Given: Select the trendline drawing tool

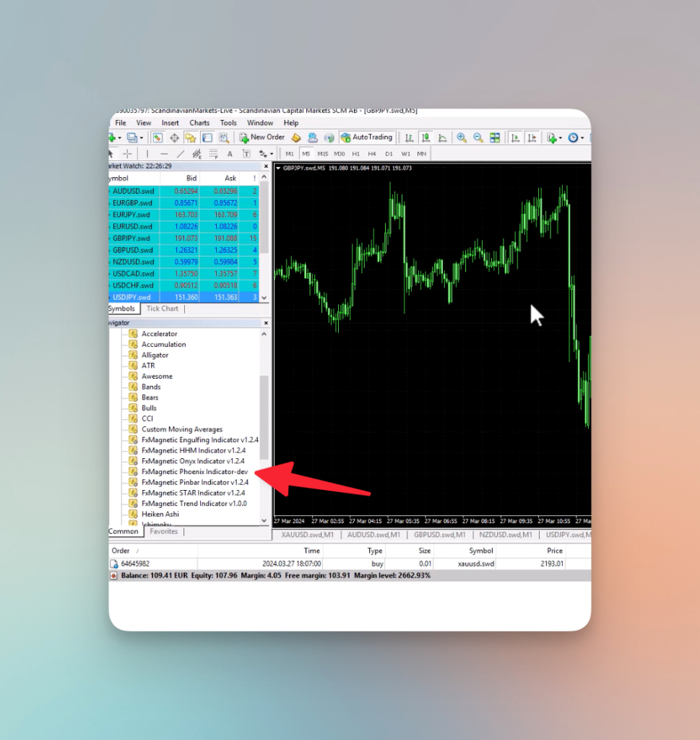Looking at the screenshot, I should 180,154.
